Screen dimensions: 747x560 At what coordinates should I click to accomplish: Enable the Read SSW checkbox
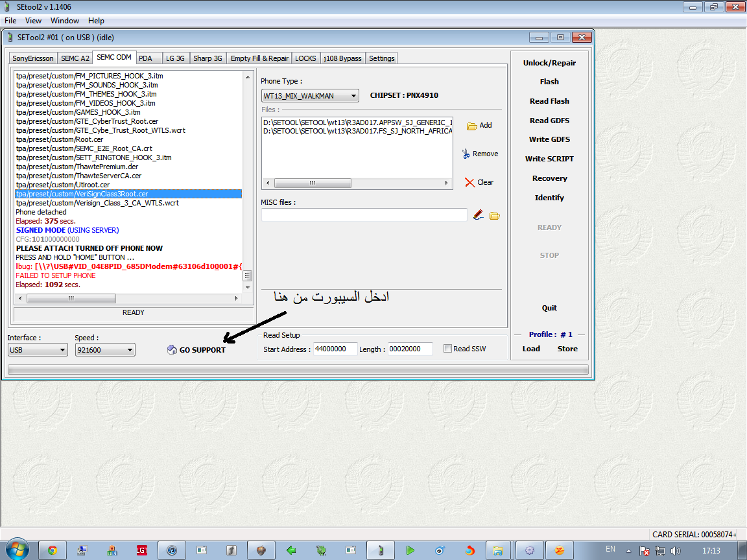[x=447, y=349]
